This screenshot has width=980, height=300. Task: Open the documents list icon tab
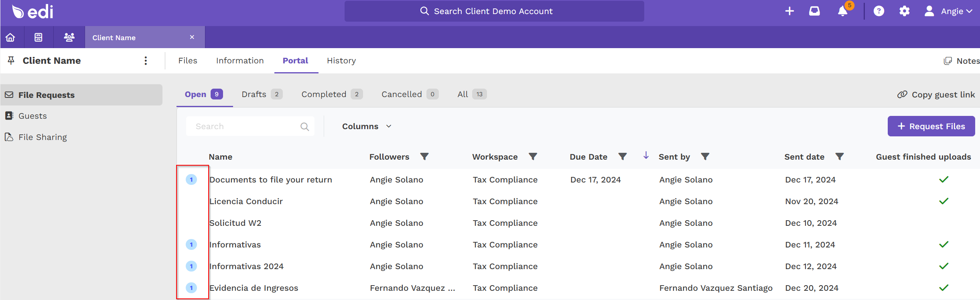(39, 37)
